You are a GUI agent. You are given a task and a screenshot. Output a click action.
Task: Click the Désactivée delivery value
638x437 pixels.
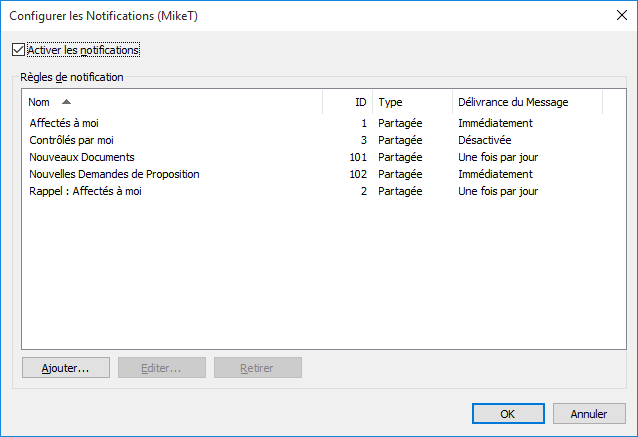click(484, 140)
